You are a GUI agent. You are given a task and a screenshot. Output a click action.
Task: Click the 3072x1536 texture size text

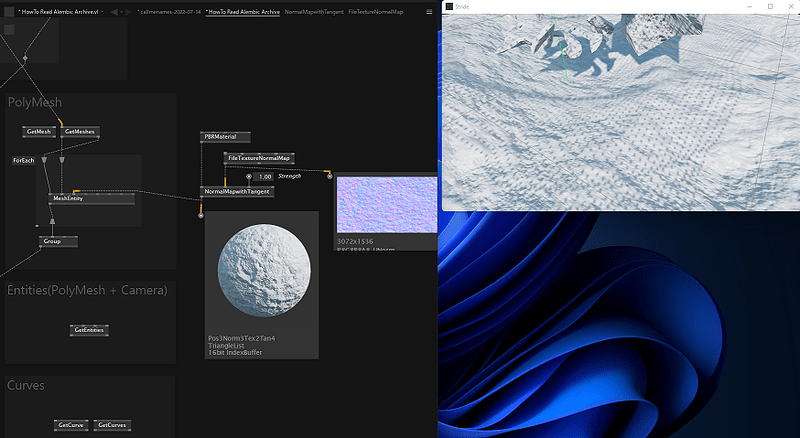(x=355, y=241)
